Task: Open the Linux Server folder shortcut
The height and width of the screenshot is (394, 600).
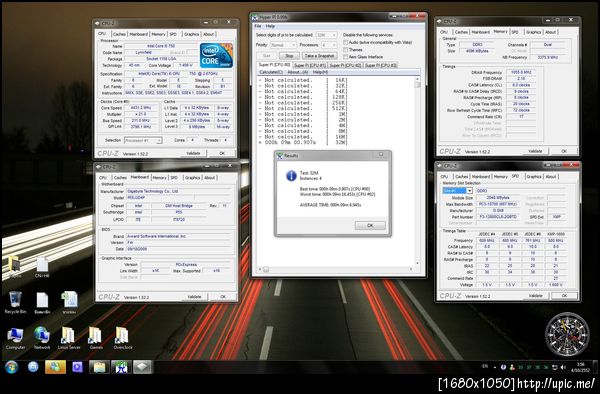Action: (x=69, y=338)
